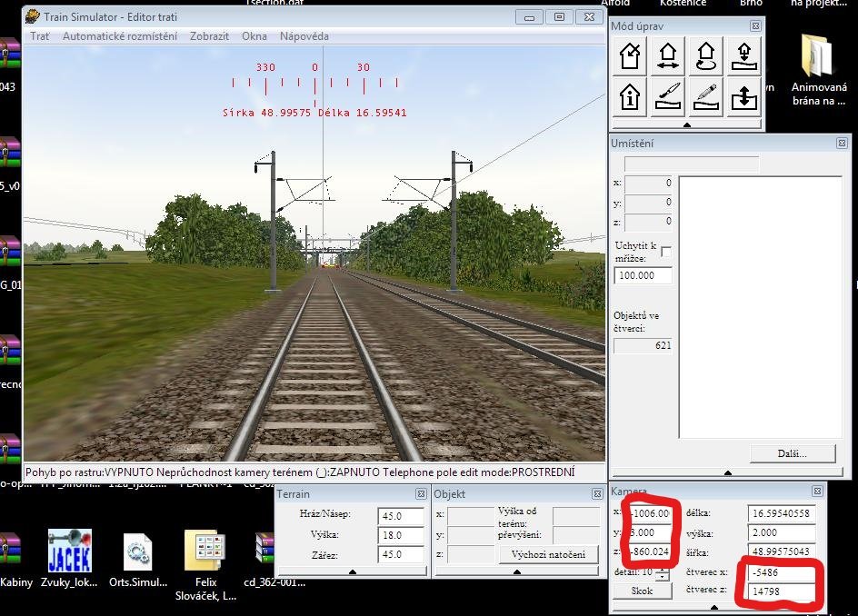Screen dimensions: 858x616
Task: Click the red Šírka 48.99575 overlay text
Action: click(x=266, y=113)
